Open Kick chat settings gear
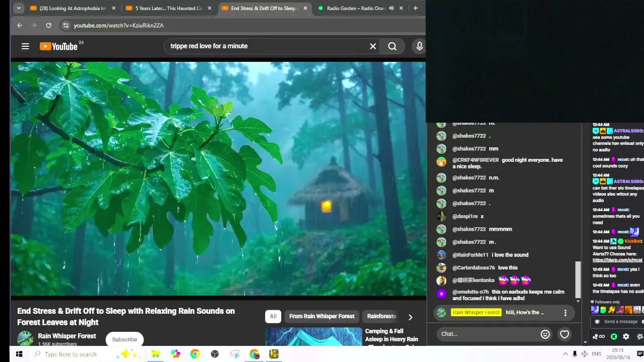This screenshot has width=644, height=362. [626, 337]
